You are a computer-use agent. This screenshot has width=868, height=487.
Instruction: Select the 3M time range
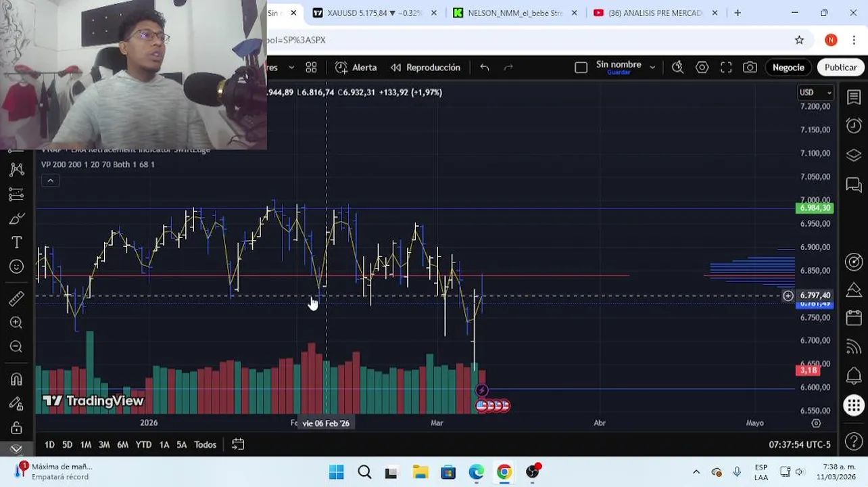pyautogui.click(x=104, y=444)
